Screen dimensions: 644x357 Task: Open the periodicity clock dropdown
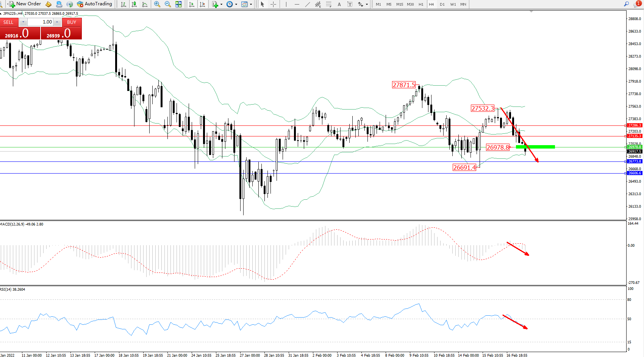pyautogui.click(x=236, y=5)
